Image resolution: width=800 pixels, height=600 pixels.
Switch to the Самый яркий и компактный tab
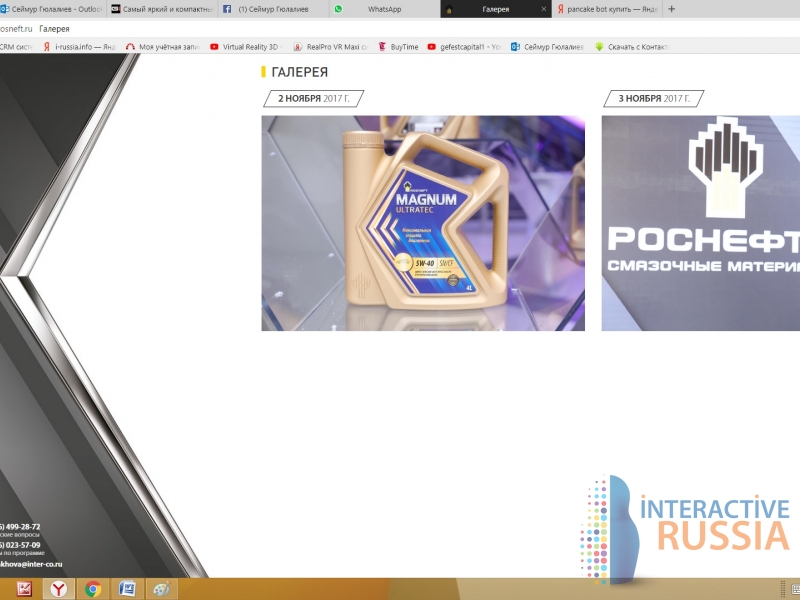click(162, 9)
